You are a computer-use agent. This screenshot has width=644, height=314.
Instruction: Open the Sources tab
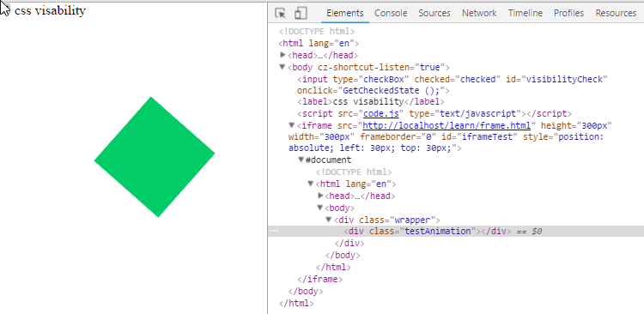click(x=434, y=13)
